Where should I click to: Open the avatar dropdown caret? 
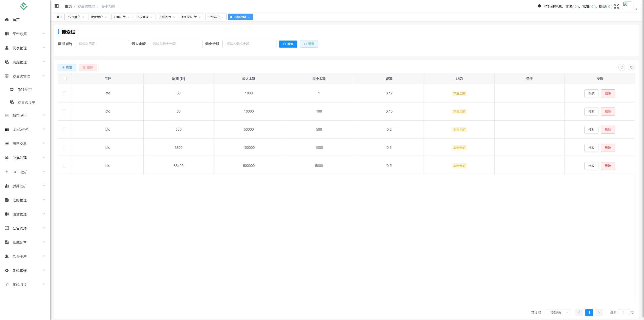click(636, 9)
